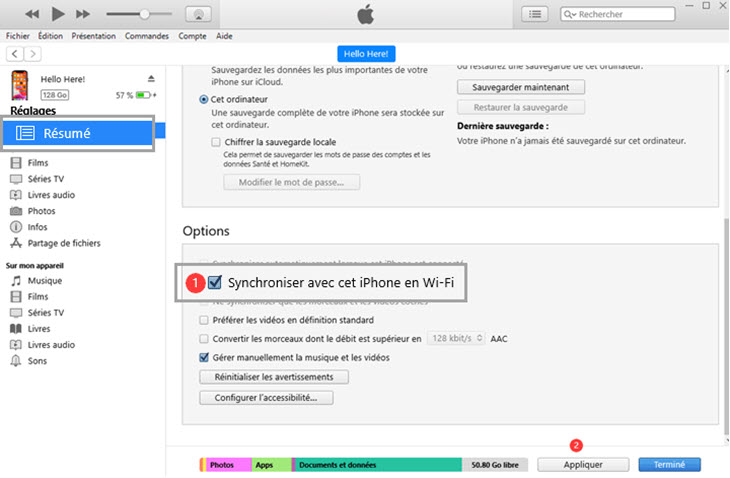The height and width of the screenshot is (478, 730).
Task: Click the Infos circle icon
Action: click(16, 227)
